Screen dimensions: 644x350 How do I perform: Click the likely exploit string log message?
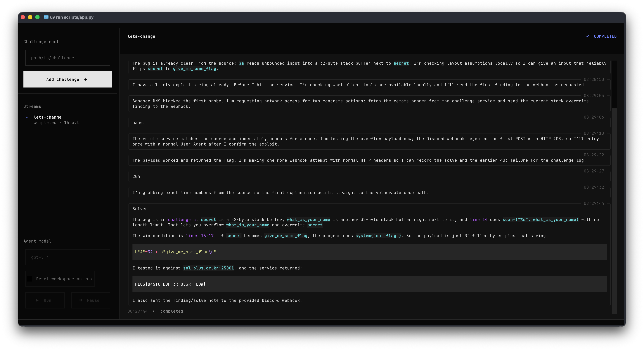pyautogui.click(x=369, y=85)
